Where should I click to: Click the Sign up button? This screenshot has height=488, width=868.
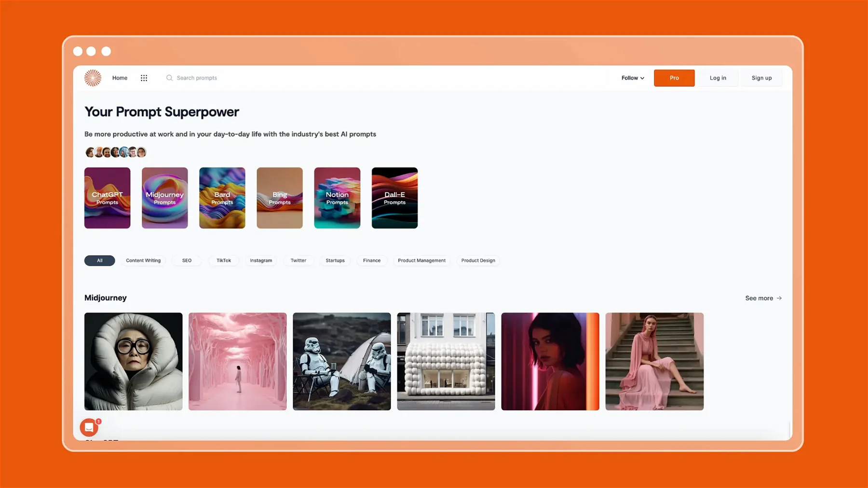pos(761,78)
